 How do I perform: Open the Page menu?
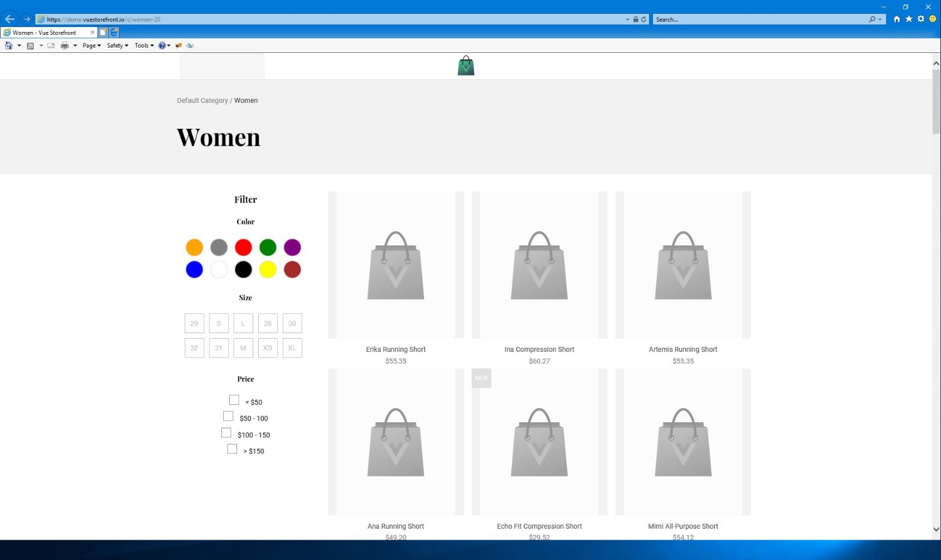[x=91, y=46]
